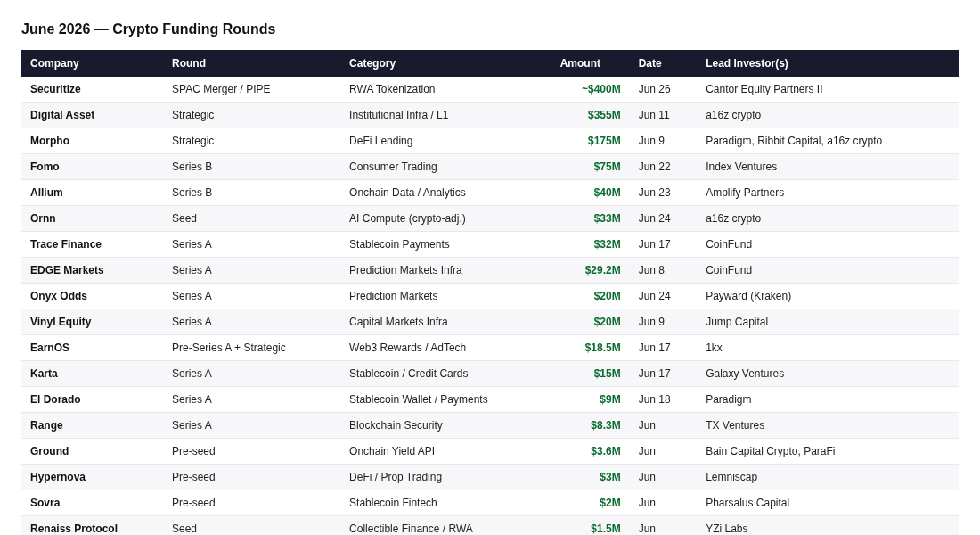Click Onchain Data / Analytics category
The width and height of the screenshot is (980, 535).
tap(407, 193)
